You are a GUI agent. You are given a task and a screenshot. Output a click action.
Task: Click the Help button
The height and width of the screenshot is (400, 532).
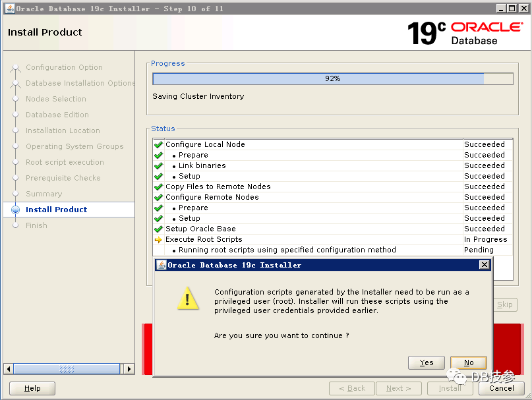pyautogui.click(x=32, y=388)
